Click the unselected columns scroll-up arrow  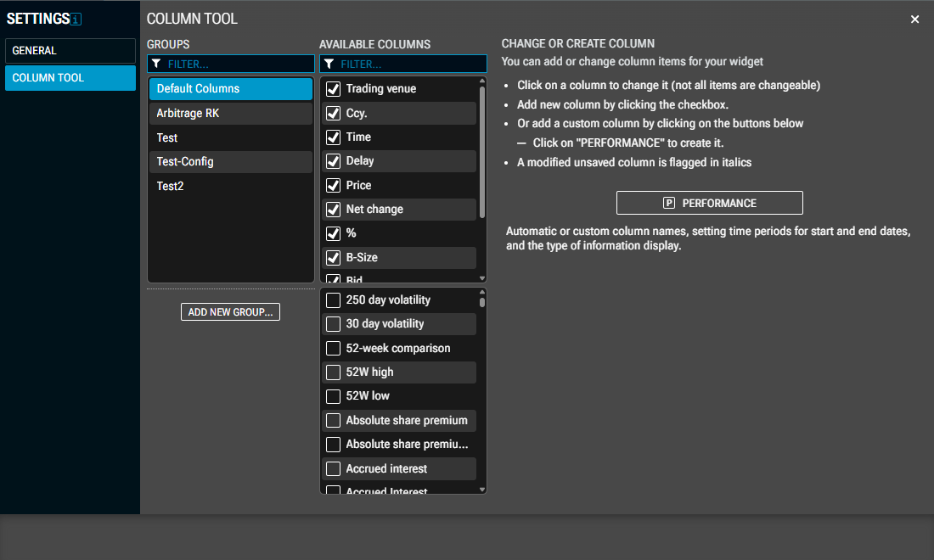pyautogui.click(x=482, y=292)
